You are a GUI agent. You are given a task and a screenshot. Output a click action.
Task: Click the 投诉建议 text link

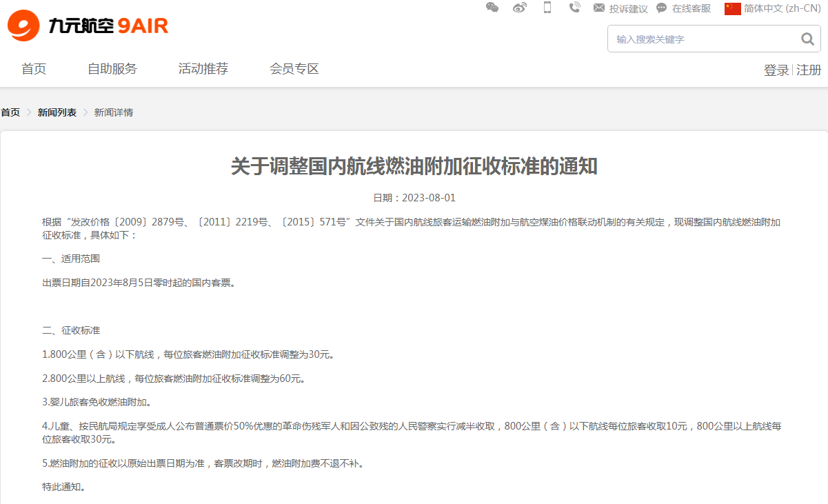coord(628,9)
